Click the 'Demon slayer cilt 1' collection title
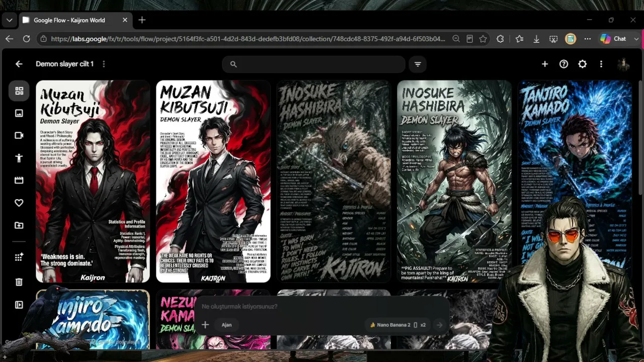This screenshot has width=644, height=362. [x=64, y=64]
